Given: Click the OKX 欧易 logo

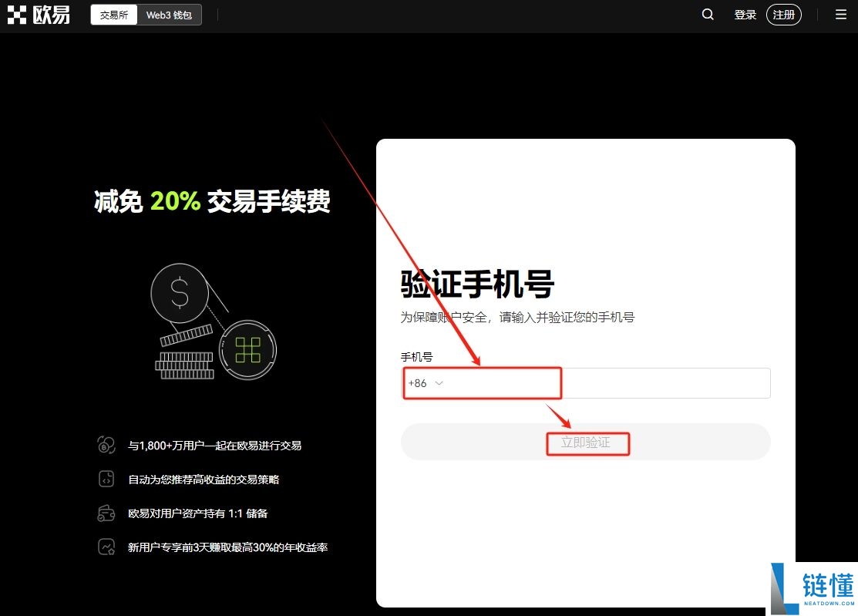Looking at the screenshot, I should tap(39, 15).
